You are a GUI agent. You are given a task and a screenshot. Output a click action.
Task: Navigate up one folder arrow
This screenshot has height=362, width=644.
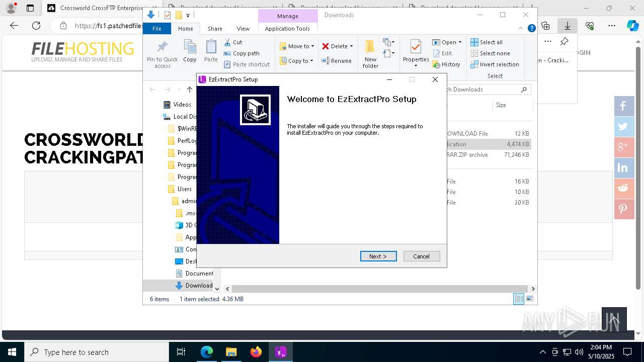pyautogui.click(x=189, y=89)
